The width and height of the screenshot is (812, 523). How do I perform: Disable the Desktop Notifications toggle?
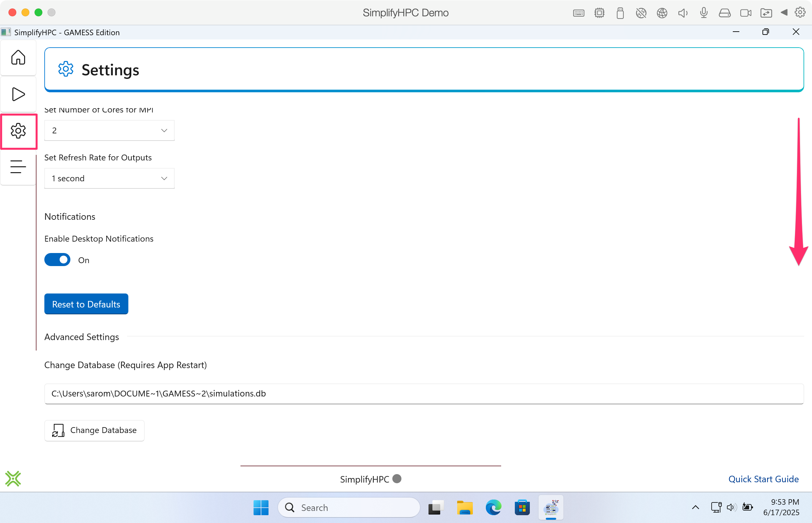tap(57, 260)
